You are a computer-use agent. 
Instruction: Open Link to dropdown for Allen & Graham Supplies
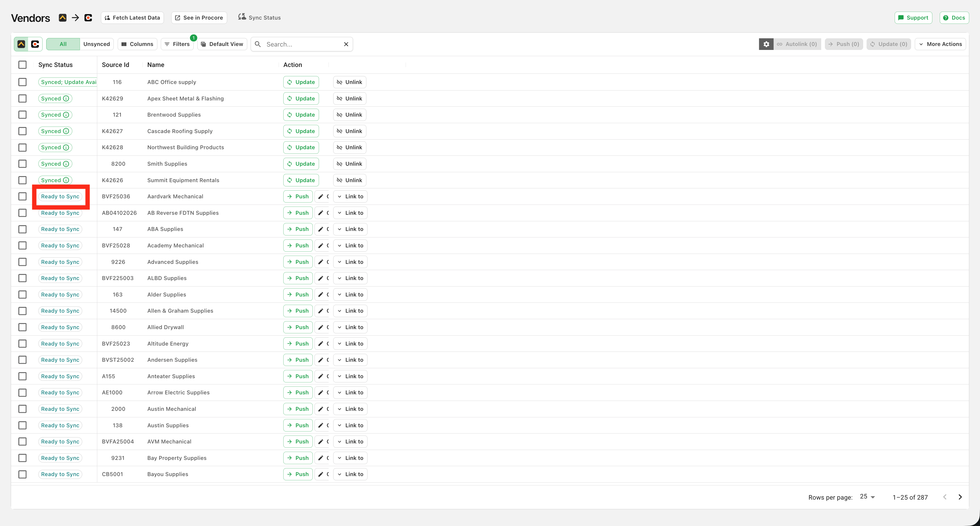coord(350,311)
